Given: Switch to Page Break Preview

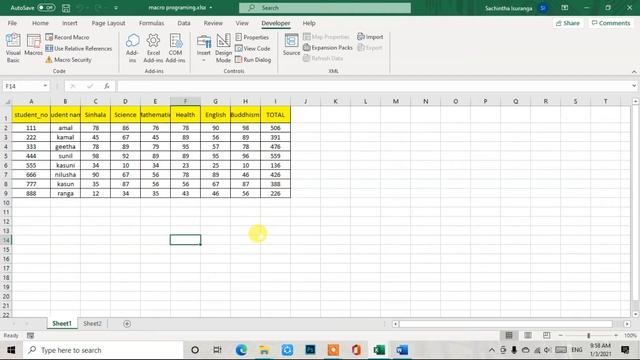Looking at the screenshot, I should (547, 335).
